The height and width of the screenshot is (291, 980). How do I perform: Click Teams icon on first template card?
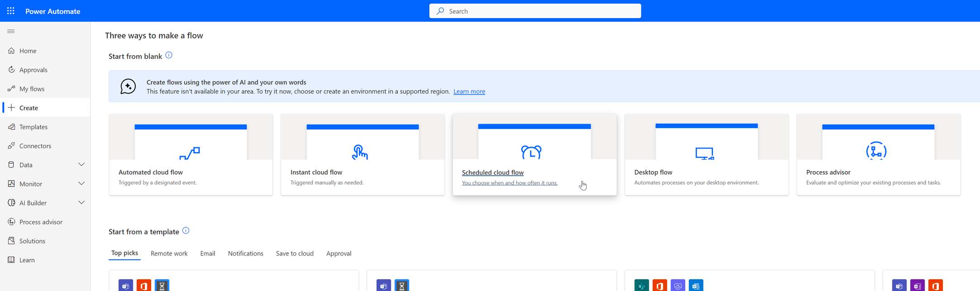(x=126, y=286)
